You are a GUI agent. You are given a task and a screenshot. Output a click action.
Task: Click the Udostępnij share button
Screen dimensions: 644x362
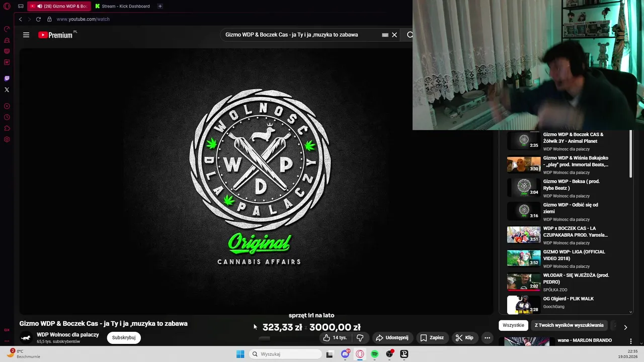pos(392,338)
